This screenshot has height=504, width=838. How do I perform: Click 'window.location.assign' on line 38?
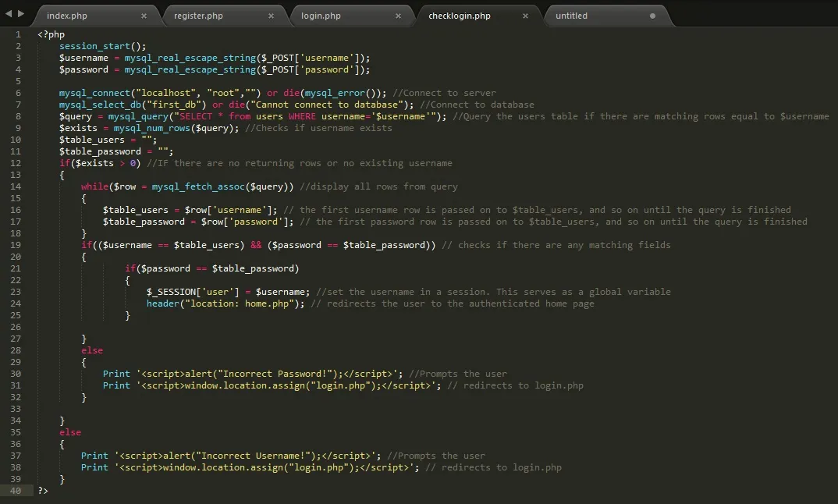[223, 467]
